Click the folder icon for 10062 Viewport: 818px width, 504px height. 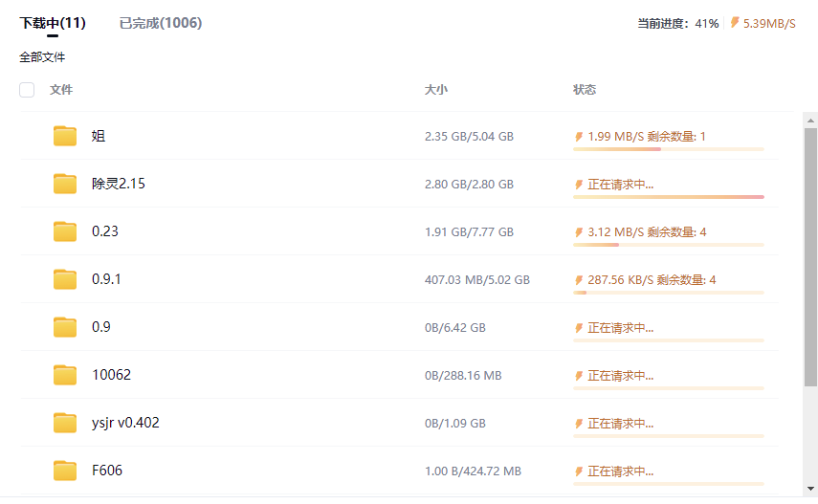click(65, 375)
